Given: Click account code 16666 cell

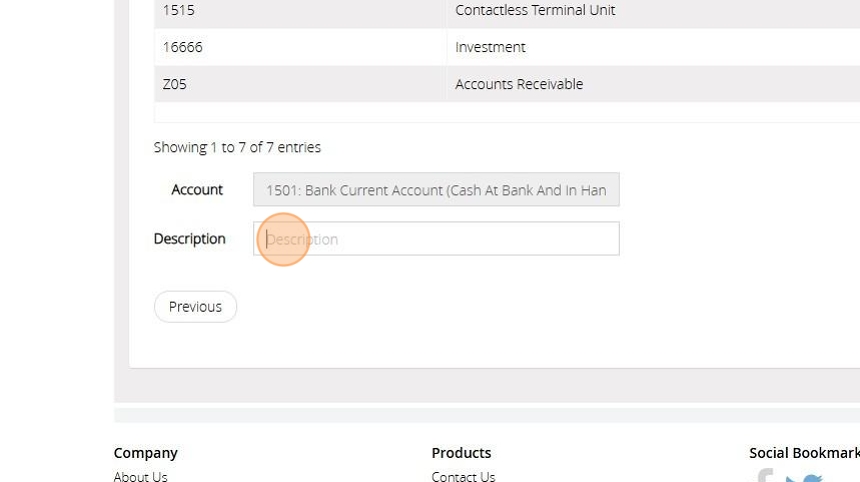Looking at the screenshot, I should pyautogui.click(x=183, y=47).
